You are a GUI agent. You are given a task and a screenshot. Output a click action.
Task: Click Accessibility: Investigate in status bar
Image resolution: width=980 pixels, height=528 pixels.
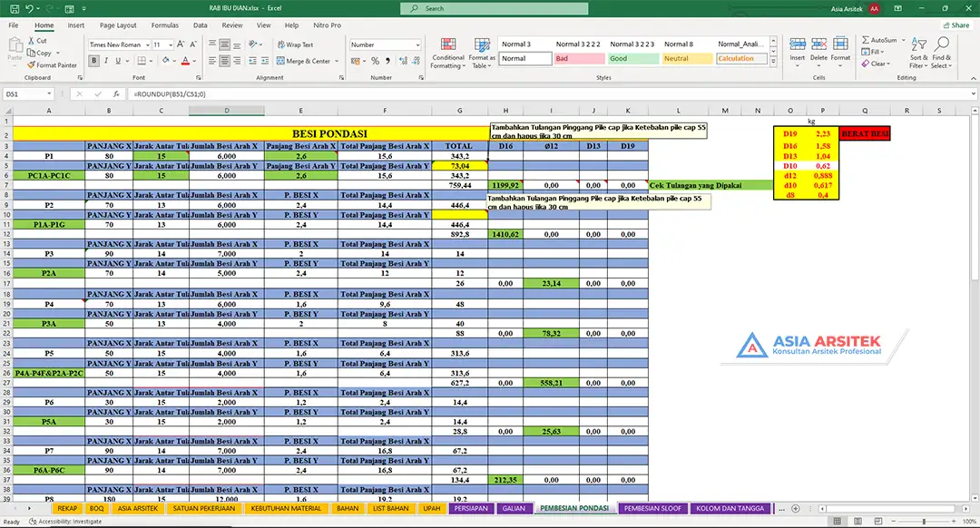[x=65, y=521]
